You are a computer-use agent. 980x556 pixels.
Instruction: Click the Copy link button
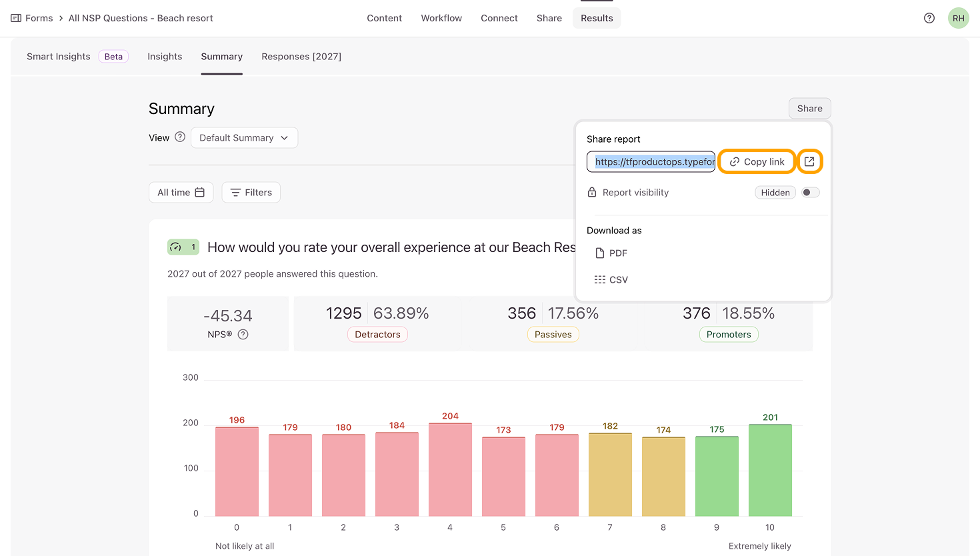click(757, 162)
